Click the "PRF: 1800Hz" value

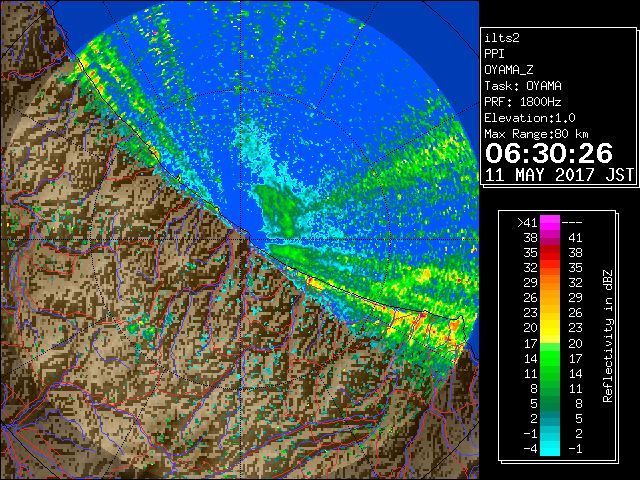523,102
